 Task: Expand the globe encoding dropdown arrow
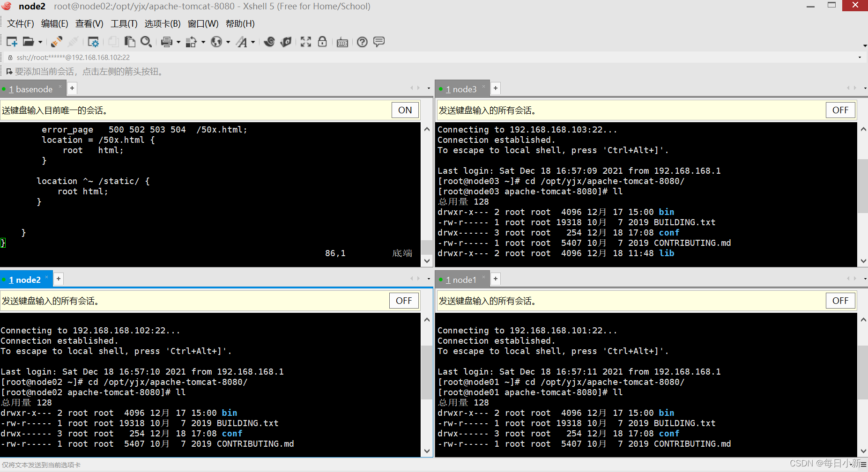click(x=228, y=42)
